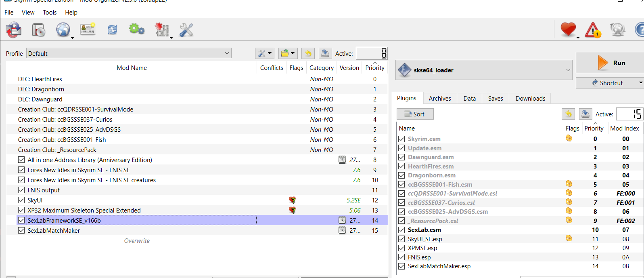
Task: Click the calendar icon on SexLabFrameworkSE_v166b row
Action: [x=342, y=220]
